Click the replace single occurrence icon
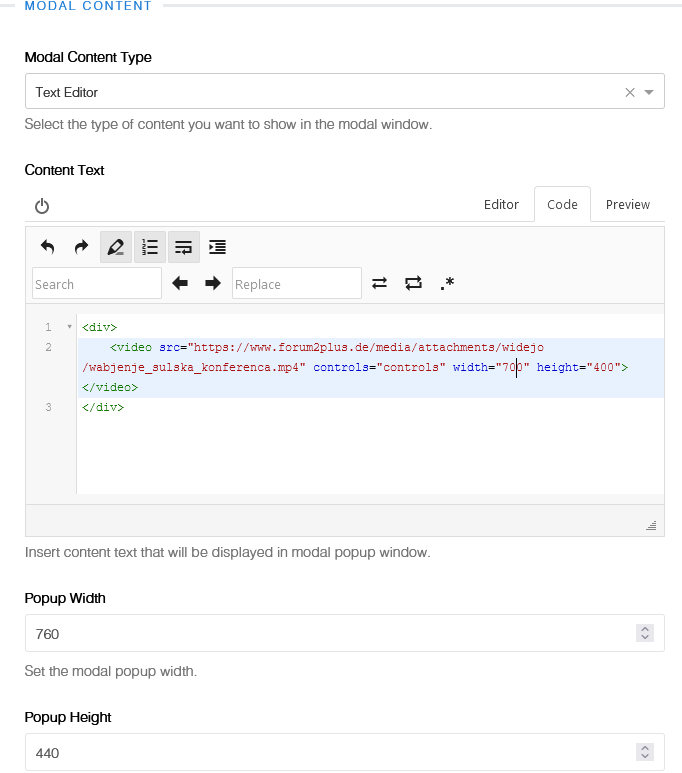 [x=379, y=284]
